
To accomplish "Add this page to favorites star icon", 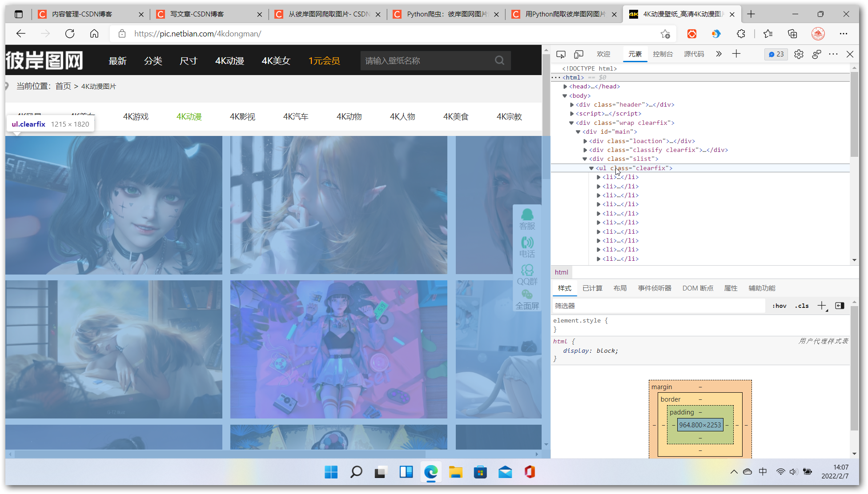I will click(x=665, y=34).
